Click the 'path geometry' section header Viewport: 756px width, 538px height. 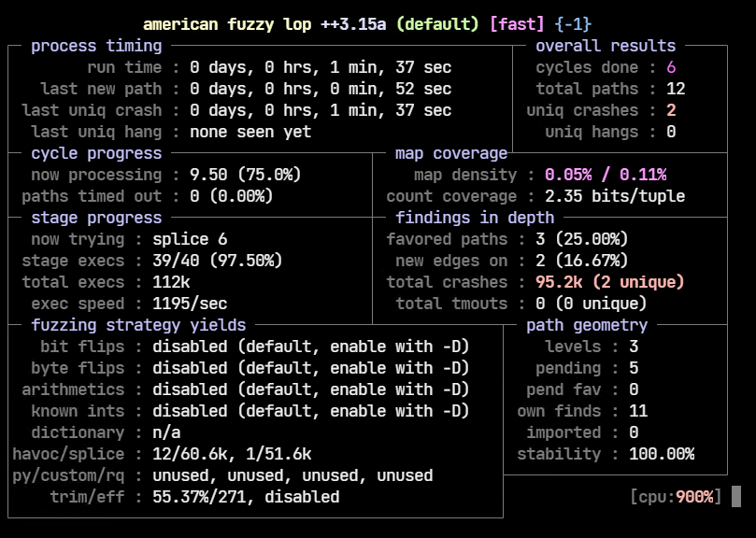(x=587, y=325)
